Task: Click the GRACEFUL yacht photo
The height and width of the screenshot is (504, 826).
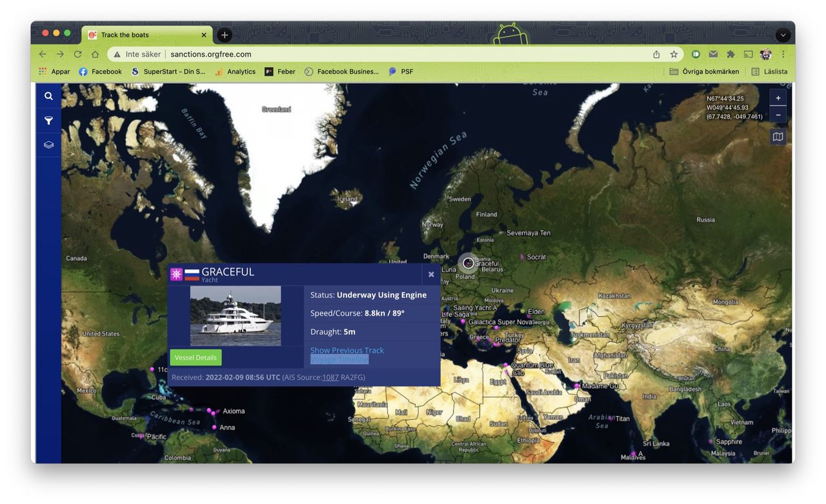Action: point(236,316)
